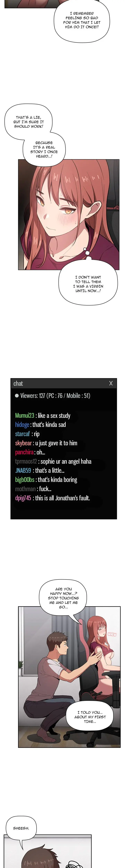Click the "Sheesh." speech bubble
The image size is (125, 868).
(21, 828)
